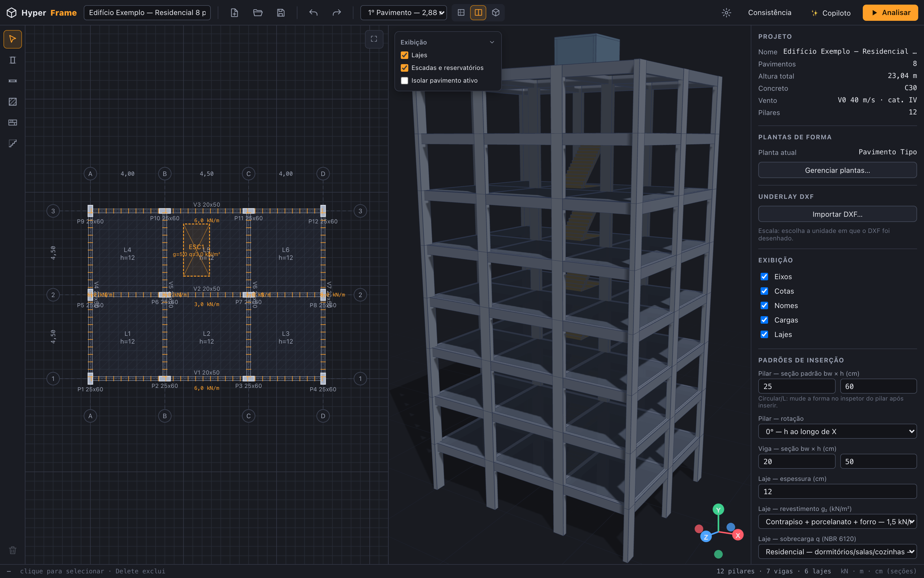Switch to plan-only view
The width and height of the screenshot is (924, 578).
[461, 13]
